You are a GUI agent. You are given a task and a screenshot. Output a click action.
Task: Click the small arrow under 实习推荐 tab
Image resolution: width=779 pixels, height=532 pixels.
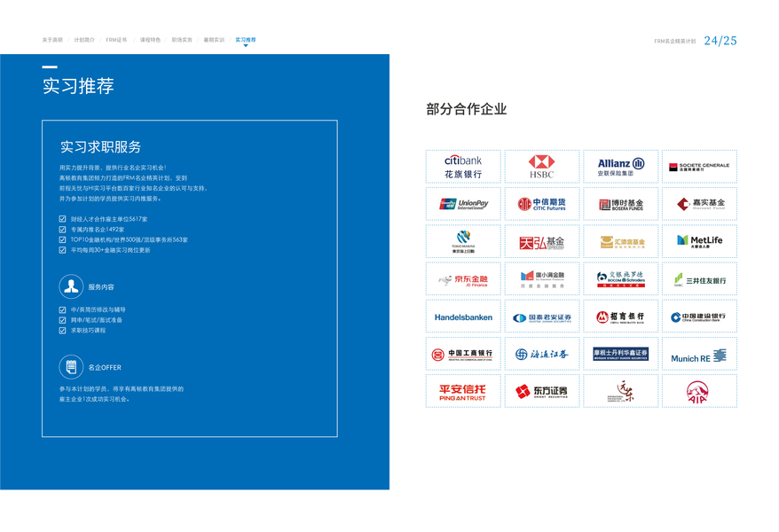(246, 45)
